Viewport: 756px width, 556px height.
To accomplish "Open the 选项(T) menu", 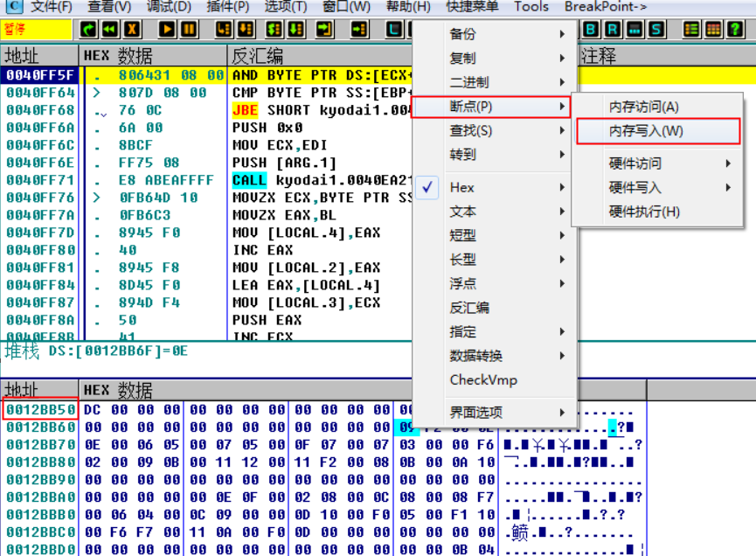I will click(x=286, y=7).
